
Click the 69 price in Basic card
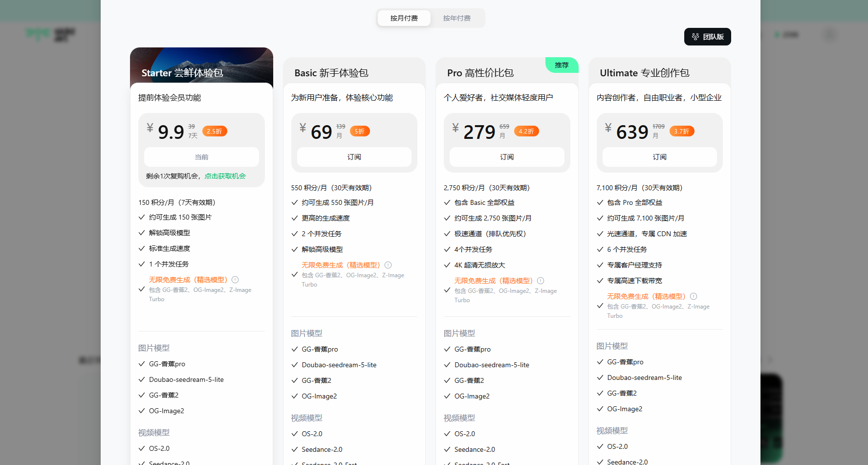pyautogui.click(x=322, y=132)
